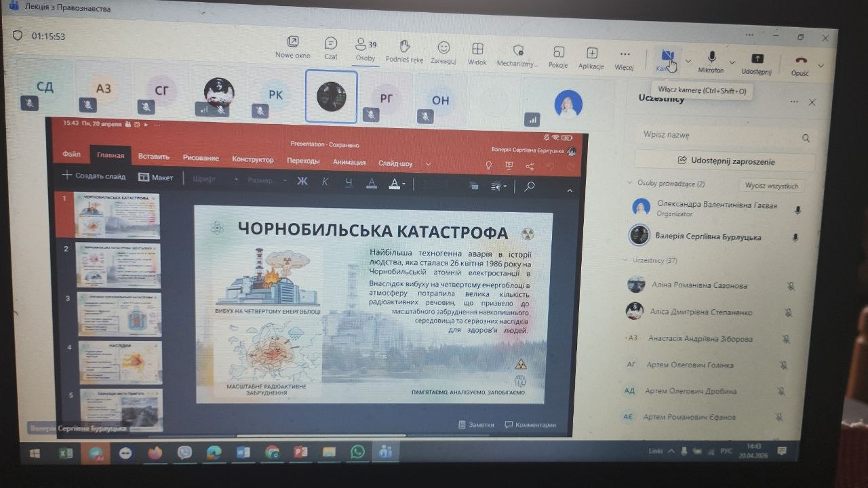This screenshot has width=868, height=488.
Task: Open WhatsApp from the Windows taskbar
Action: coord(357,451)
